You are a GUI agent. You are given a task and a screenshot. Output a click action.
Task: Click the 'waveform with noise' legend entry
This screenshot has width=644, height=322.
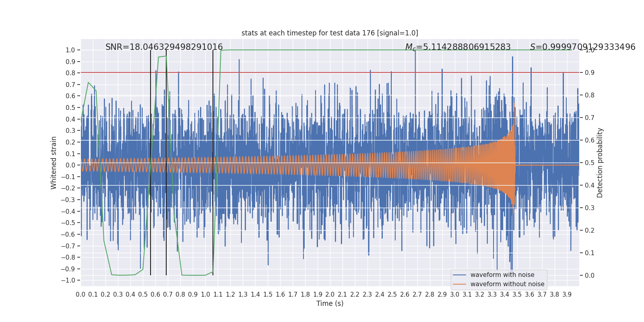(x=502, y=275)
